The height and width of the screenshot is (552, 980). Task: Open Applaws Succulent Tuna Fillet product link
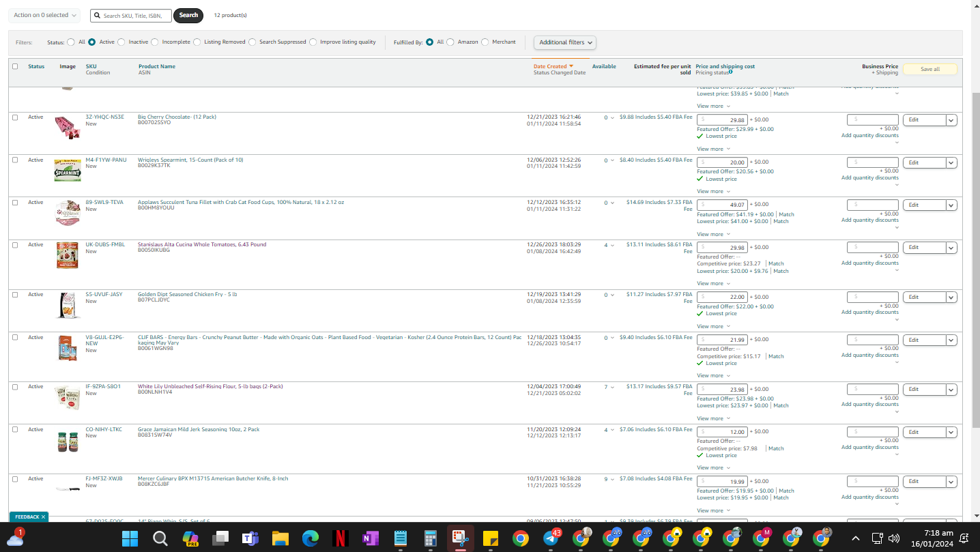[241, 203]
